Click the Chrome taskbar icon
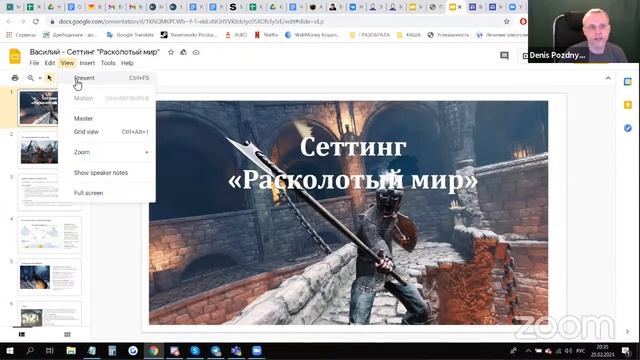640x360 pixels. pyautogui.click(x=153, y=351)
